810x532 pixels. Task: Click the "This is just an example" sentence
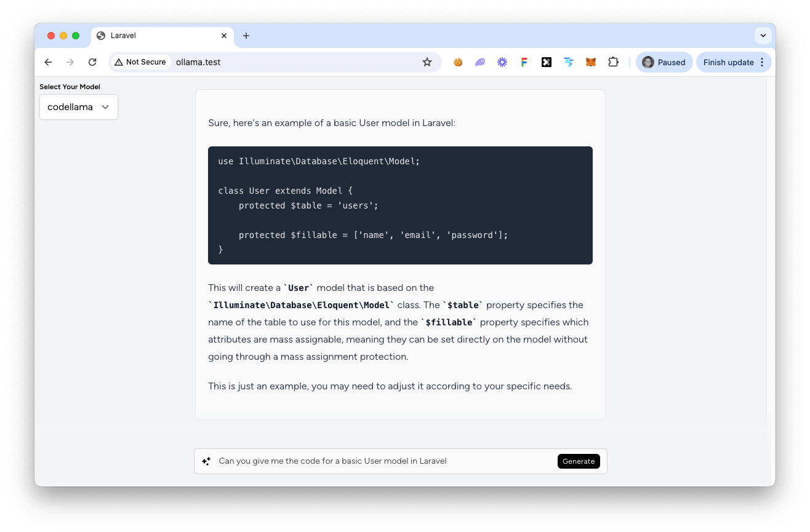click(390, 386)
